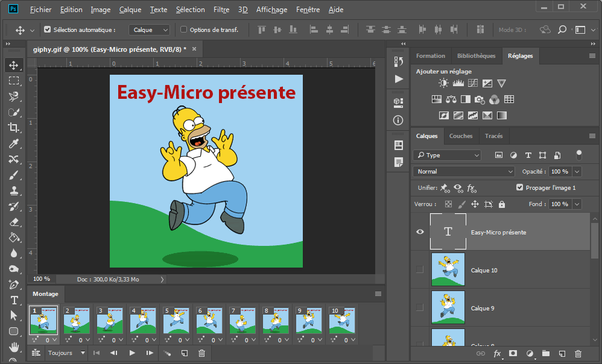Select the Horizontal Type tool
The image size is (602, 364).
(x=14, y=300)
